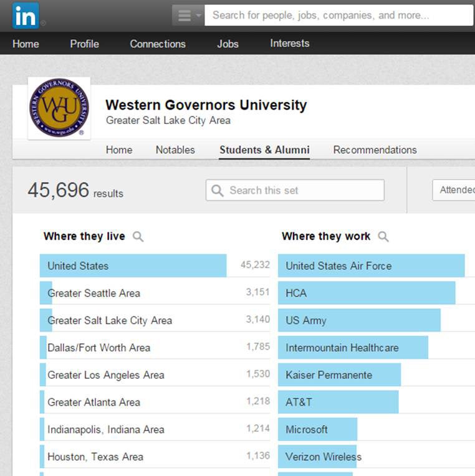Filter by Dallas/Fort Worth Area
This screenshot has width=475, height=476.
click(x=155, y=347)
